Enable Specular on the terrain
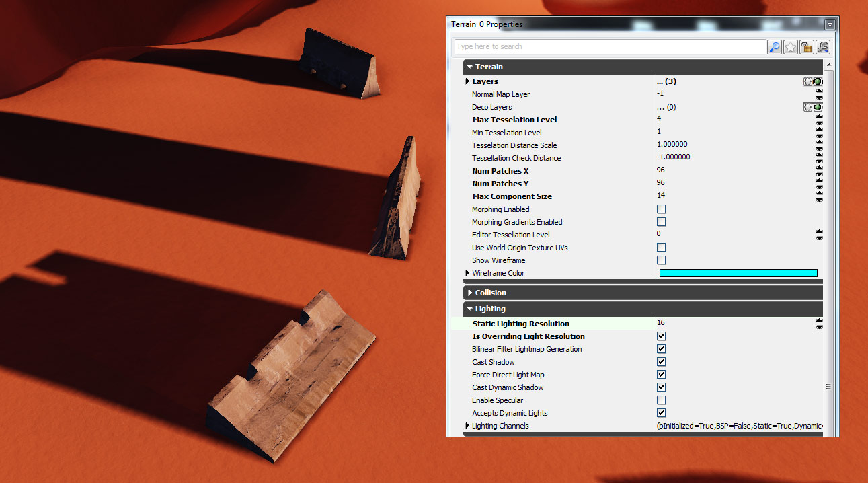The height and width of the screenshot is (483, 868). point(662,400)
